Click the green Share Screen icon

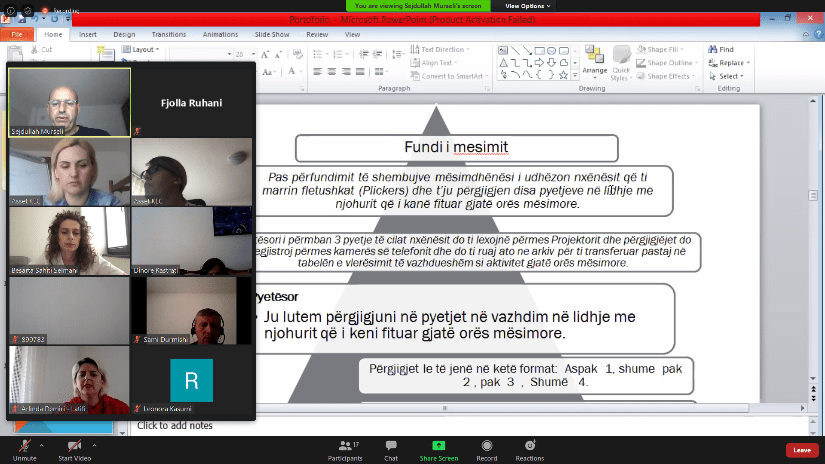[438, 446]
